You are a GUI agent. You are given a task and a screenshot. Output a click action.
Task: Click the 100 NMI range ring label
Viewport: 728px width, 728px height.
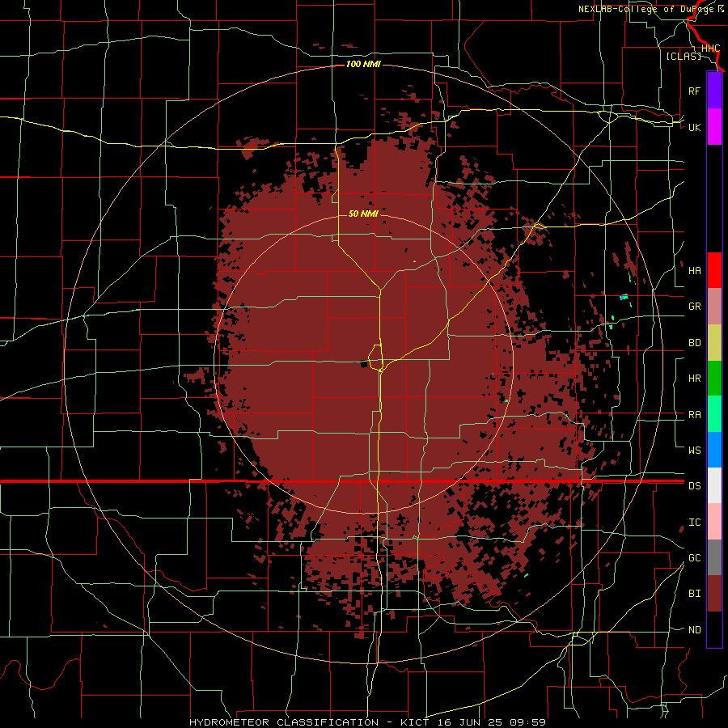click(x=363, y=64)
